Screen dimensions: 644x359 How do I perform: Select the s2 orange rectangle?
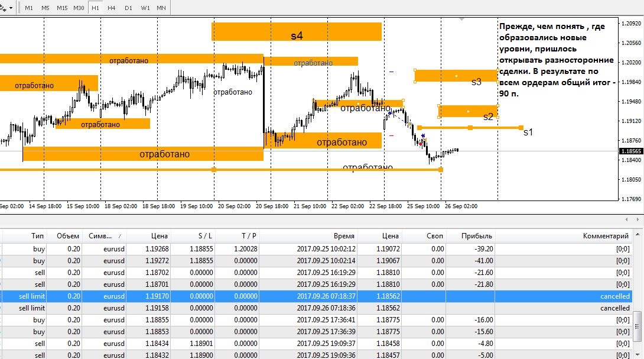(x=468, y=111)
